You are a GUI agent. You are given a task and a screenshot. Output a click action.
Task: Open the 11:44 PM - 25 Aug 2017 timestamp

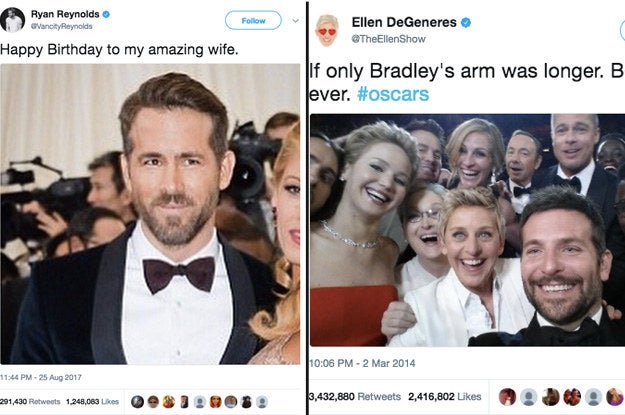click(41, 377)
